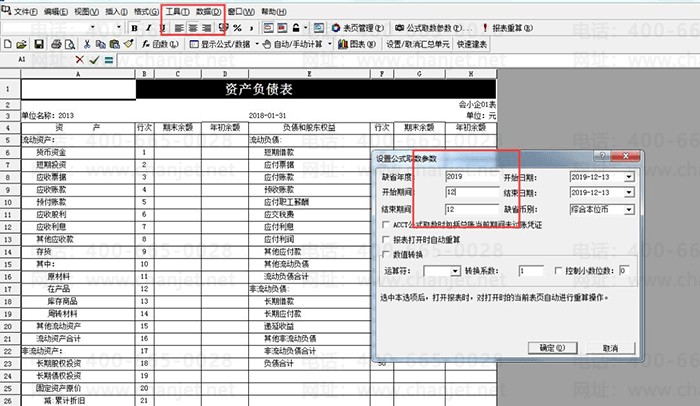Screen dimensions: 700x406
Task: Enable the 报表打开时自动重算 checkbox
Action: 387,240
